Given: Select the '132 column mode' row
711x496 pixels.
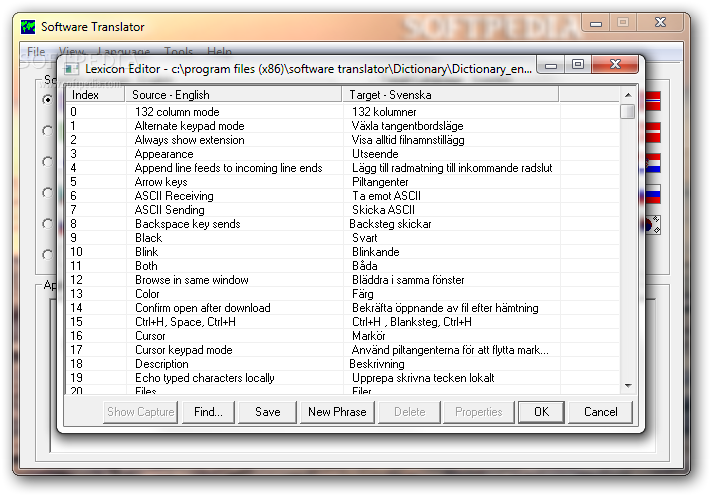Looking at the screenshot, I should pyautogui.click(x=343, y=112).
